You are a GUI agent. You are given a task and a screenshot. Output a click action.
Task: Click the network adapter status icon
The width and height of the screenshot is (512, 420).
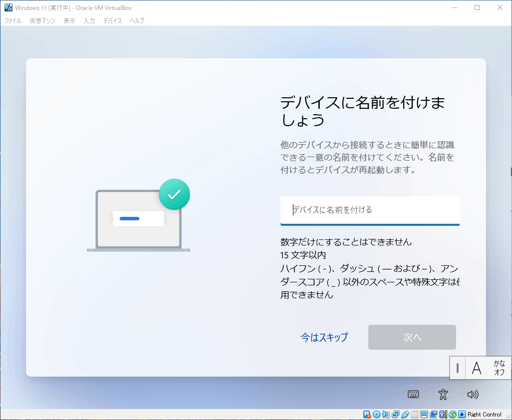(x=395, y=415)
